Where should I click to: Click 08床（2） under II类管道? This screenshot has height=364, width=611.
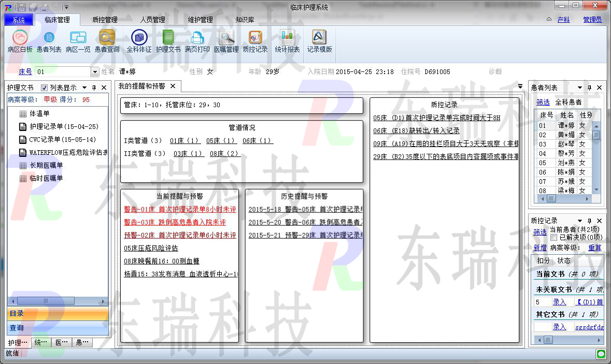pos(225,154)
